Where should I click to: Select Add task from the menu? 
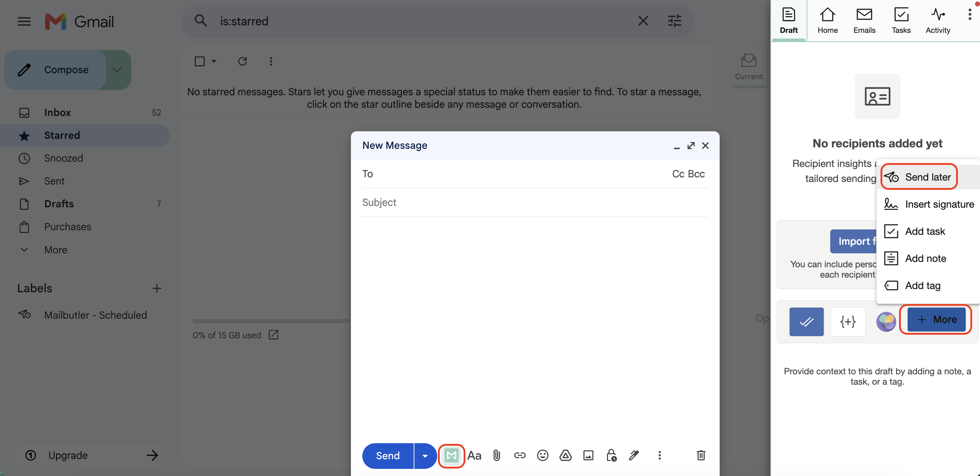[x=928, y=231]
